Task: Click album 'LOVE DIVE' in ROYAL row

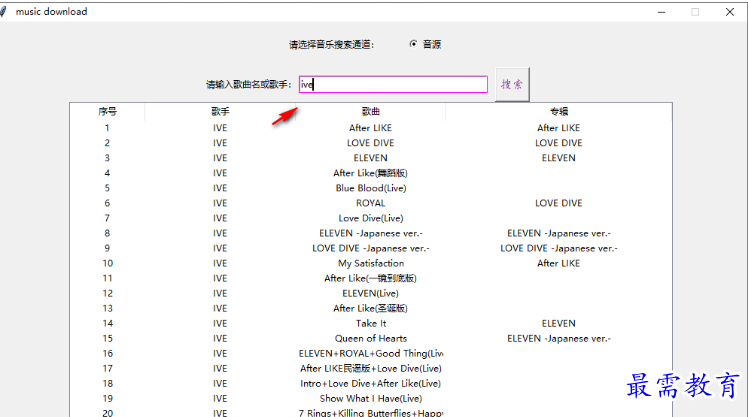Action: (x=559, y=203)
